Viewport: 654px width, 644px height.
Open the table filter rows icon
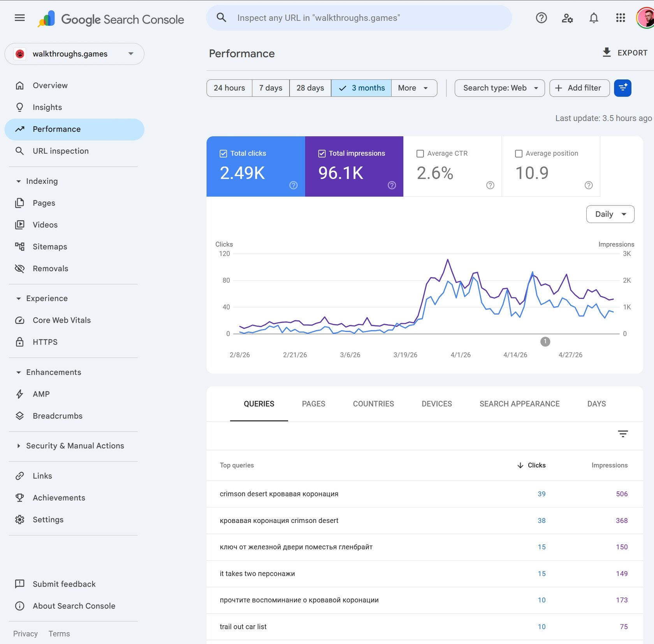pos(623,434)
